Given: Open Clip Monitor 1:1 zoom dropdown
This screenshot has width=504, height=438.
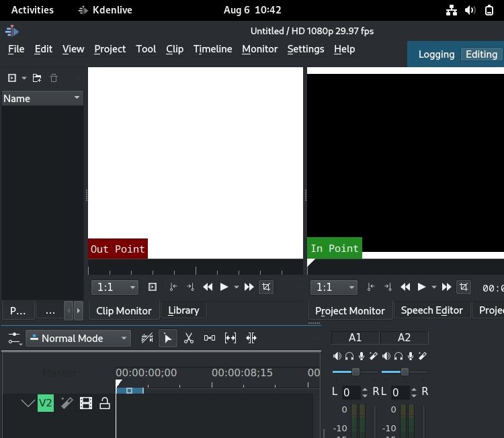Looking at the screenshot, I should (114, 287).
